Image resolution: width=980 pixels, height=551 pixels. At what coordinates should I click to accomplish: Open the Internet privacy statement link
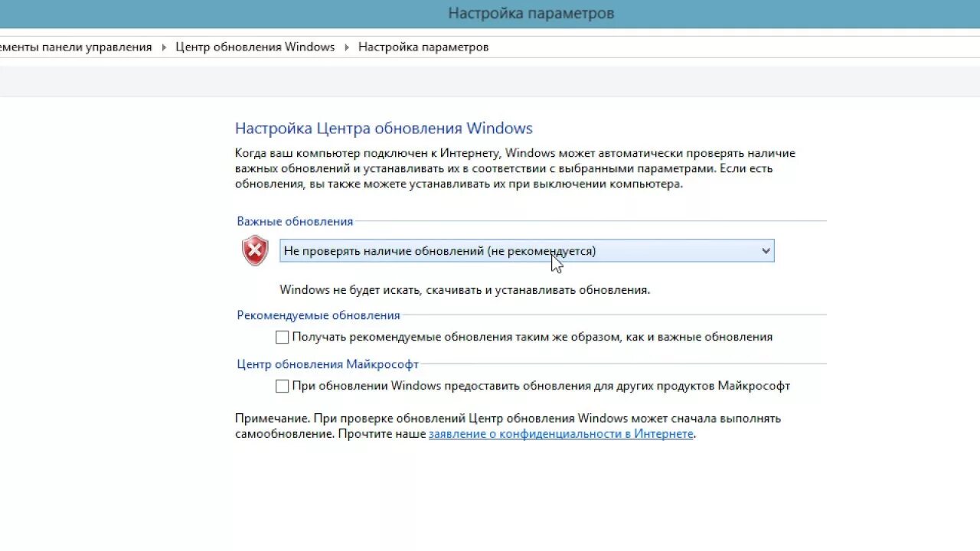(x=560, y=434)
